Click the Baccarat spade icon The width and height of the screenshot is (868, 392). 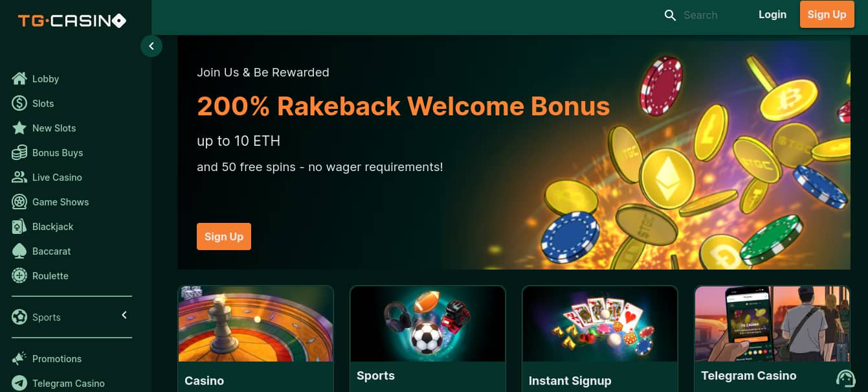point(19,251)
